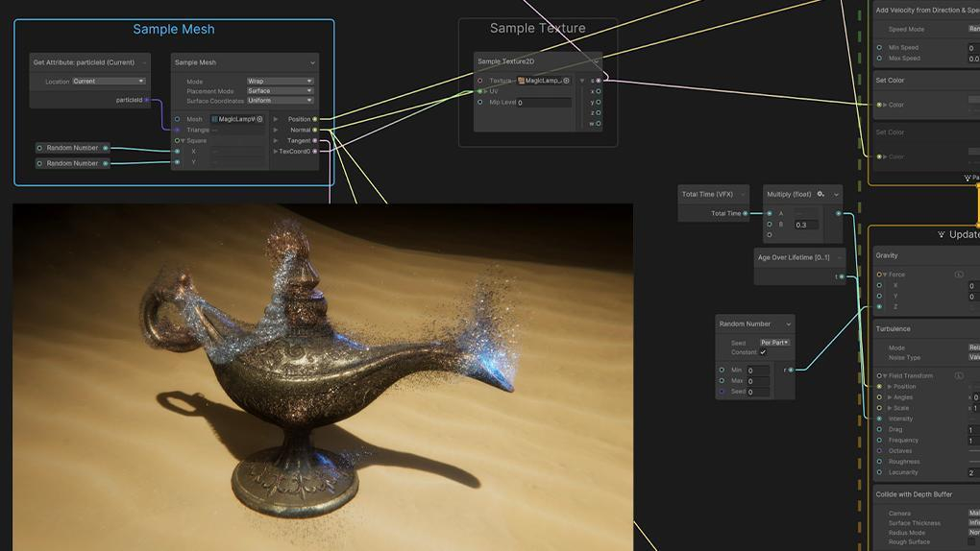Click the Gravity Force Z input port

click(879, 307)
